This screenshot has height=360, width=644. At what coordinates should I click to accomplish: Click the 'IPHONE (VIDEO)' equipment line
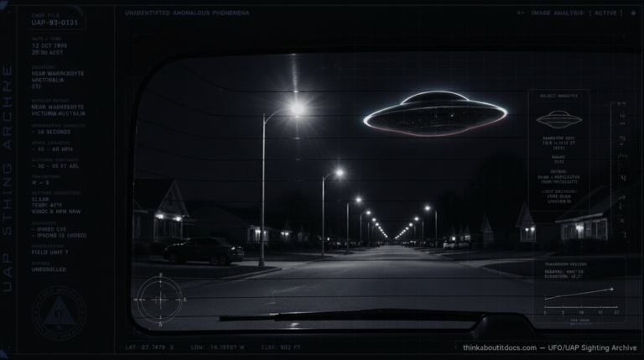60,236
